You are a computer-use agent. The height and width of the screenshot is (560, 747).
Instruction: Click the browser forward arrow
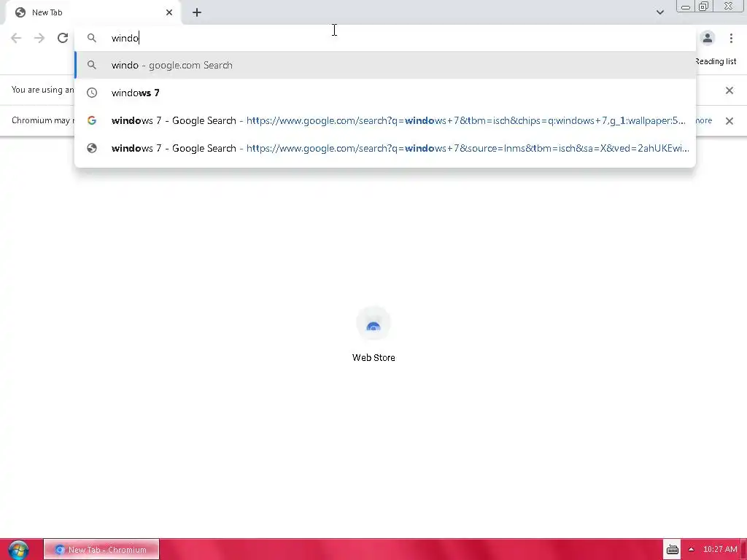[39, 38]
